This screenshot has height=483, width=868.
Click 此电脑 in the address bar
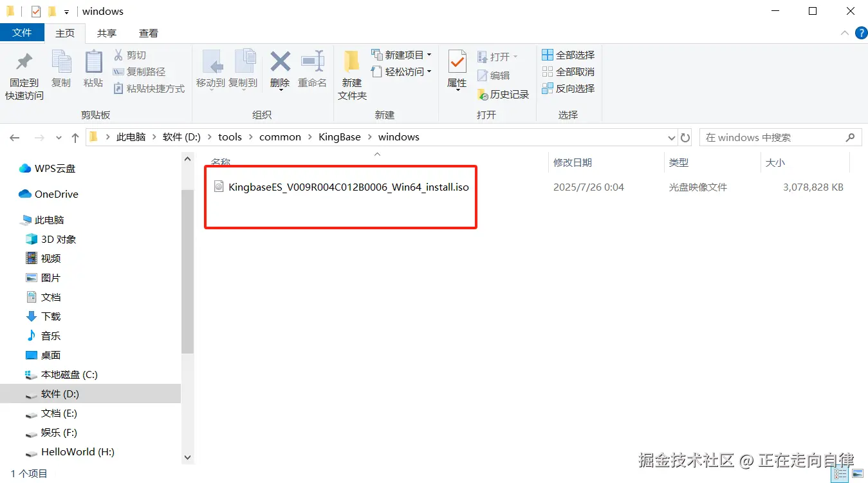(x=131, y=137)
